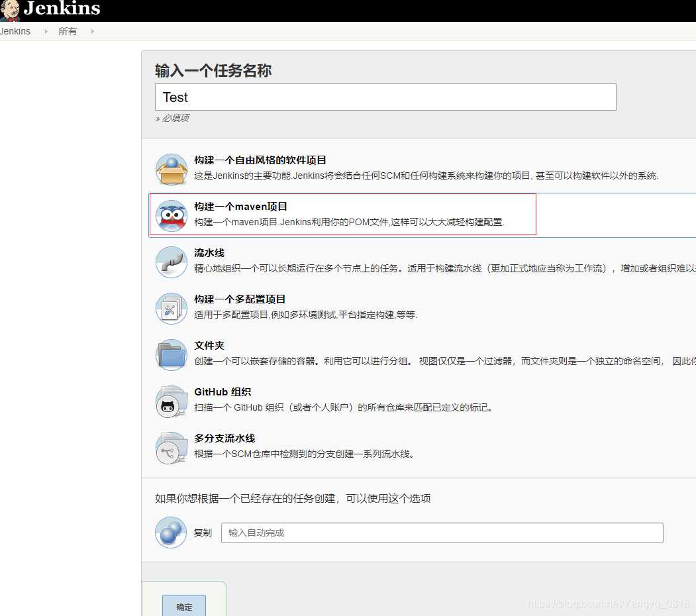Go to Jenkins breadcrumb link

15,32
